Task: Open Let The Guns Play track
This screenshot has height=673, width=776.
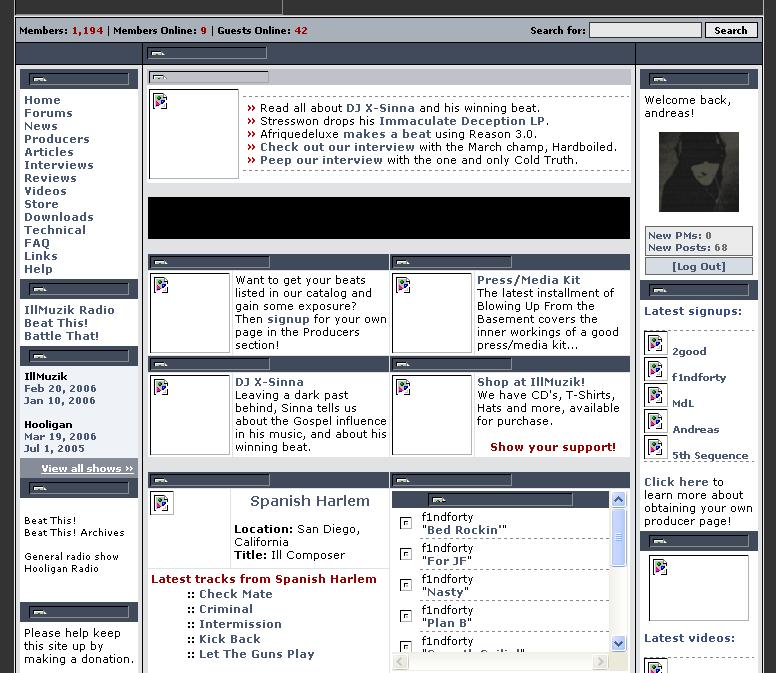Action: 256,654
